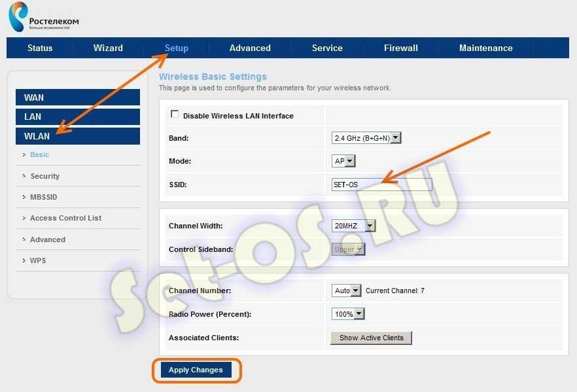The image size is (577, 392).
Task: Click the 'Control Sideband:' label
Action: click(201, 249)
